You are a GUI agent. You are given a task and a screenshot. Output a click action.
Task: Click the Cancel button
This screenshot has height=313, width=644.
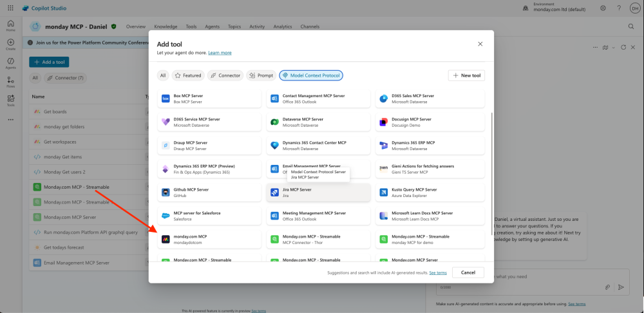point(468,272)
